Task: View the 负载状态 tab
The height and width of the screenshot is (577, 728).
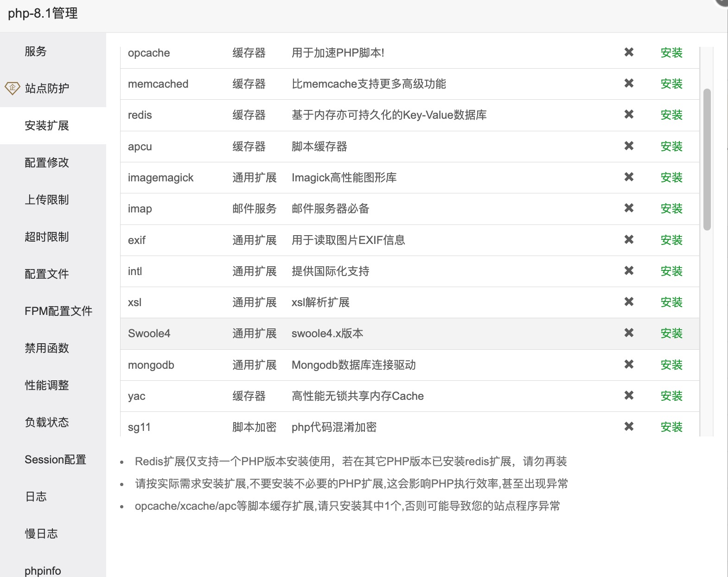Action: click(53, 423)
